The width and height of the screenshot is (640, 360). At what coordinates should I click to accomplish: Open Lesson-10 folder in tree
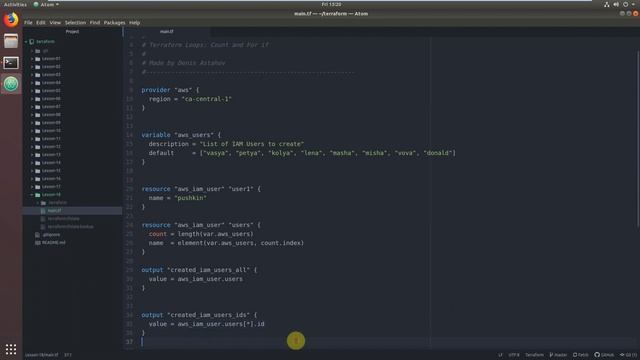(x=51, y=131)
